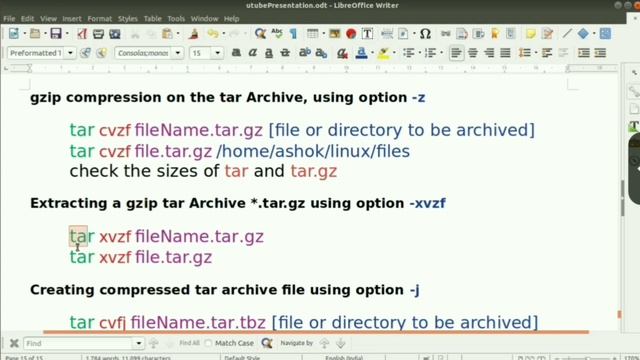Viewport: 640px width, 360px height.
Task: Click the Insert Chart icon
Action: [351, 34]
